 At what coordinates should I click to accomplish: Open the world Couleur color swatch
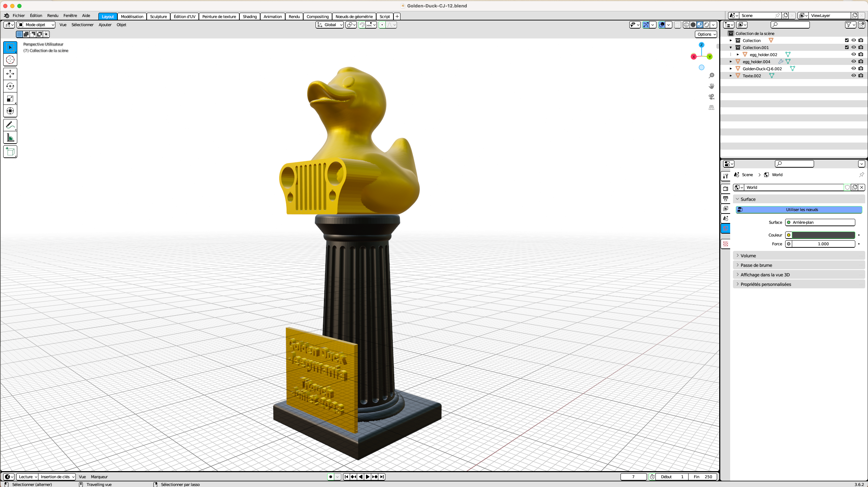coord(823,235)
